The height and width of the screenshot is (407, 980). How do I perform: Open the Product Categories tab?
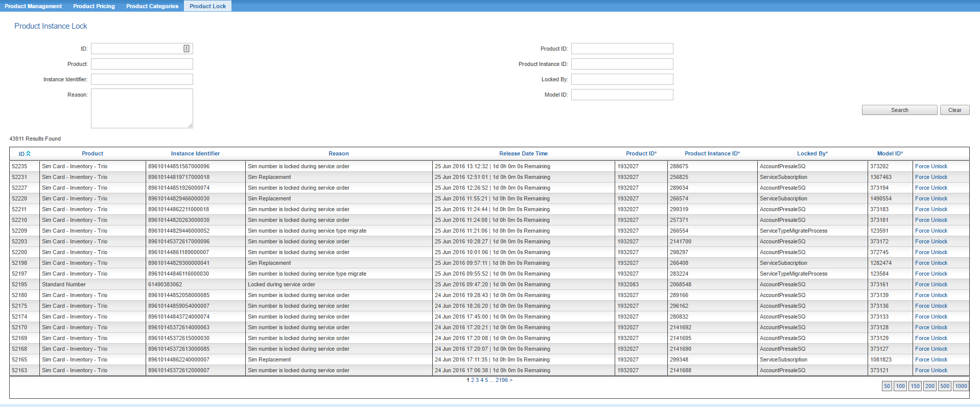[x=152, y=6]
